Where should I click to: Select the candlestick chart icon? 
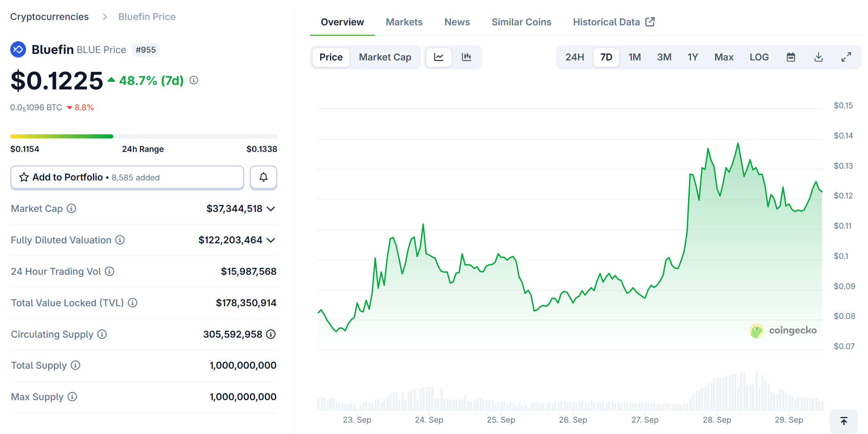click(467, 57)
